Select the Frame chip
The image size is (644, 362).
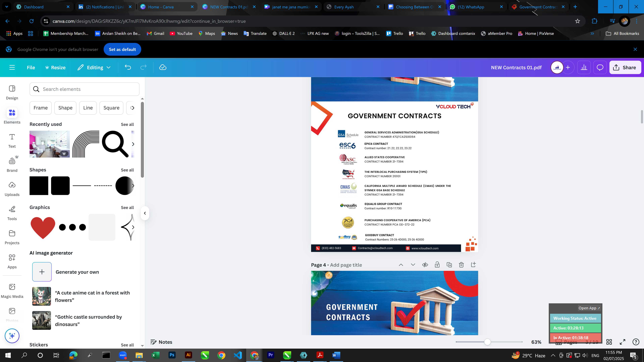point(40,108)
